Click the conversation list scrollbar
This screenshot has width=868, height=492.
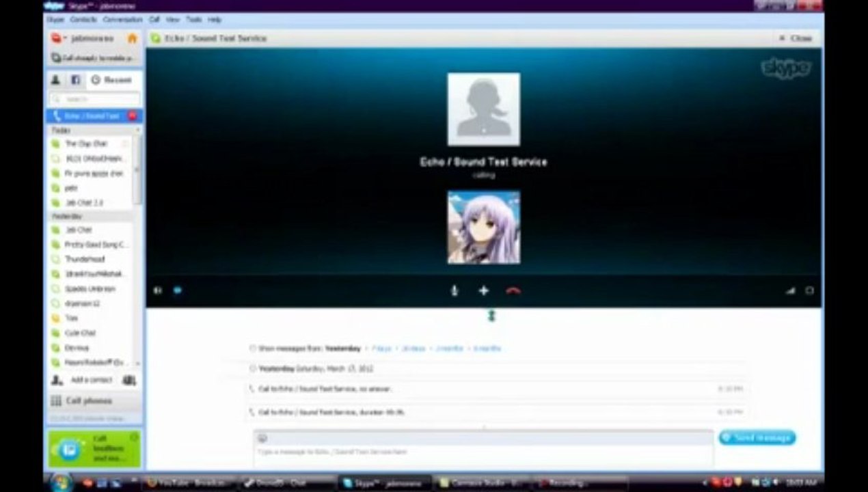click(138, 171)
